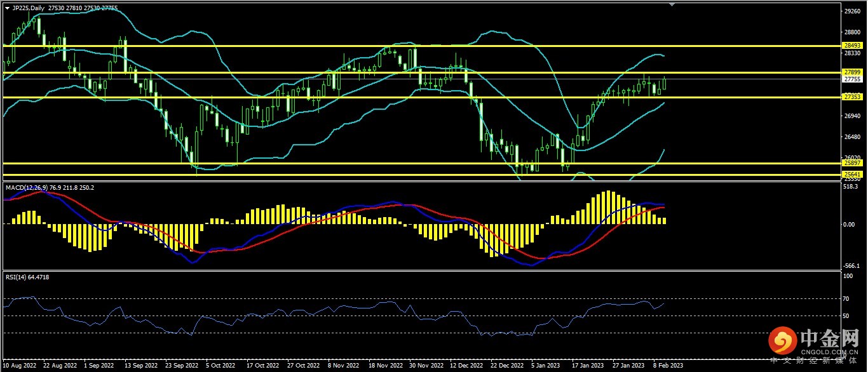This screenshot has width=868, height=372.
Task: Click the chart shift triangle marker at top
Action: pos(672,4)
